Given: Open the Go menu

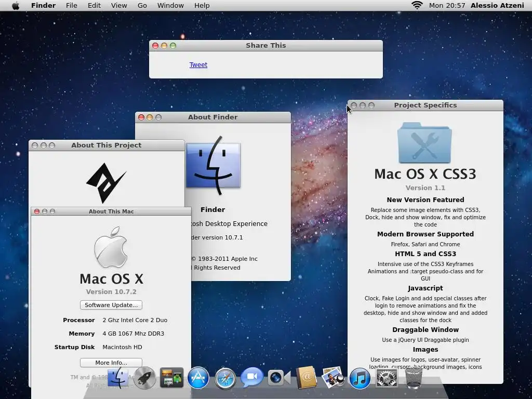Looking at the screenshot, I should tap(142, 5).
